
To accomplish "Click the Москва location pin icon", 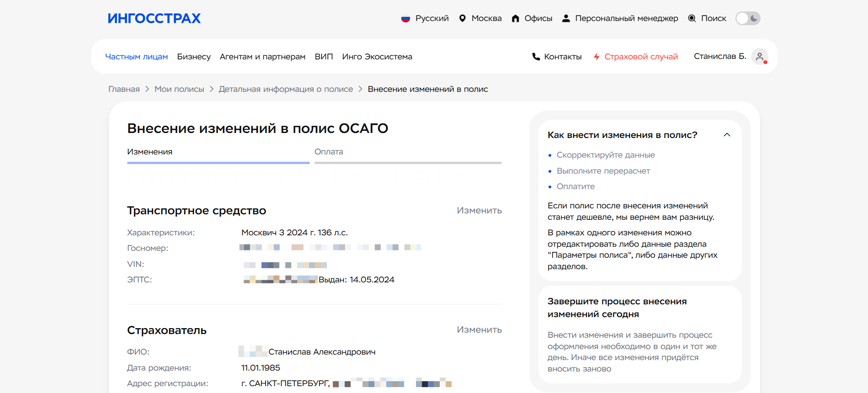I will pos(463,18).
